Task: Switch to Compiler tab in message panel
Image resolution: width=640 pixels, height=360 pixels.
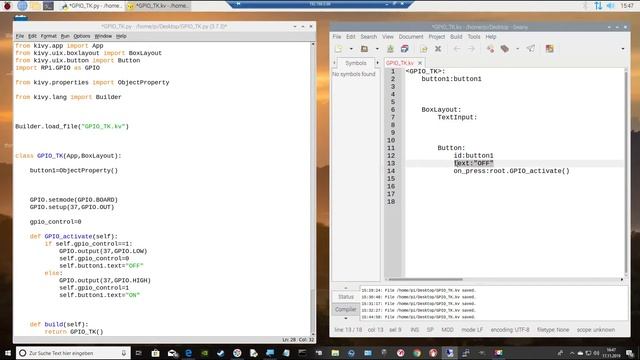Action: 346,309
